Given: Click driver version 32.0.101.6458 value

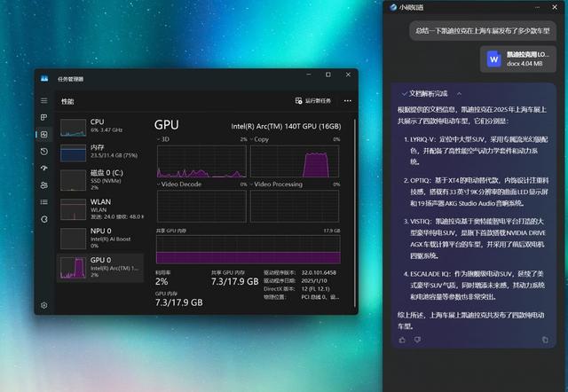Looking at the screenshot, I should tap(319, 272).
